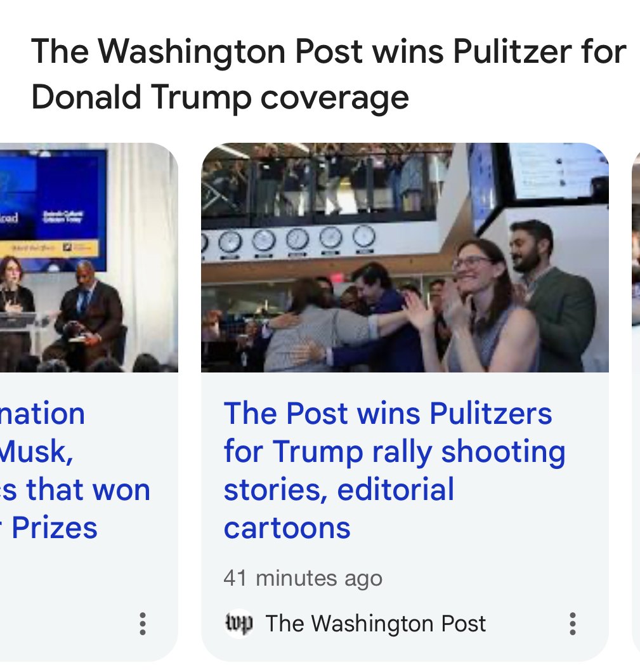Open the panel discussion photo thumbnail

pos(89,257)
